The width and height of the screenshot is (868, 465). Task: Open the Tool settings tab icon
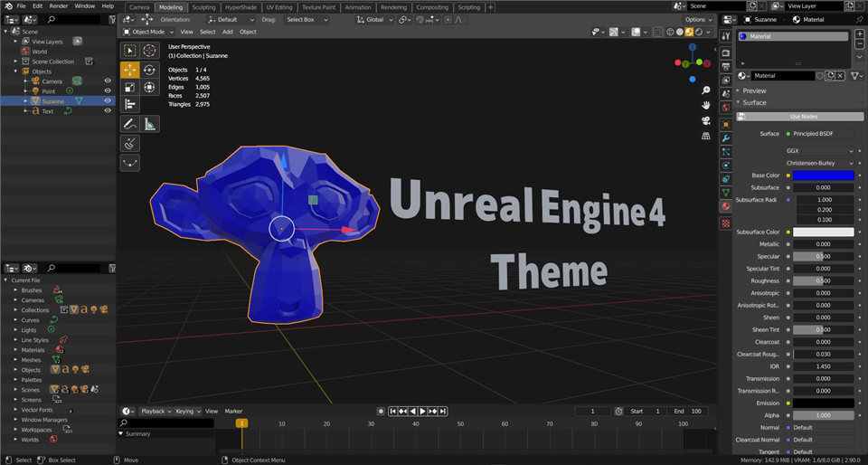click(x=726, y=36)
